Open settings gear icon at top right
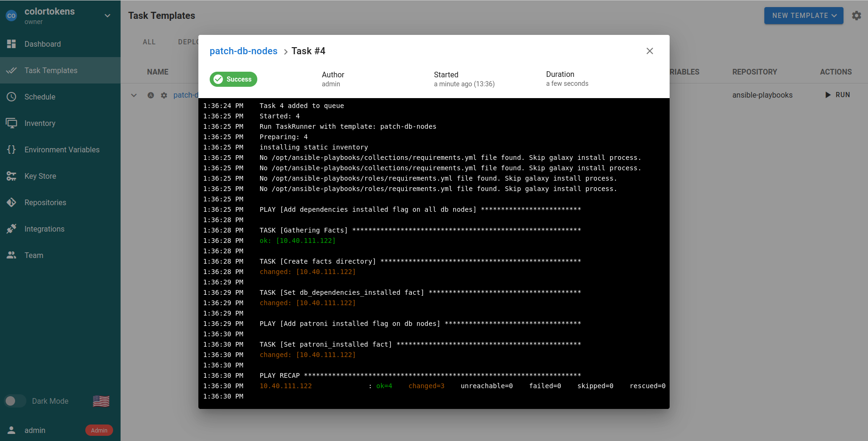 tap(856, 16)
